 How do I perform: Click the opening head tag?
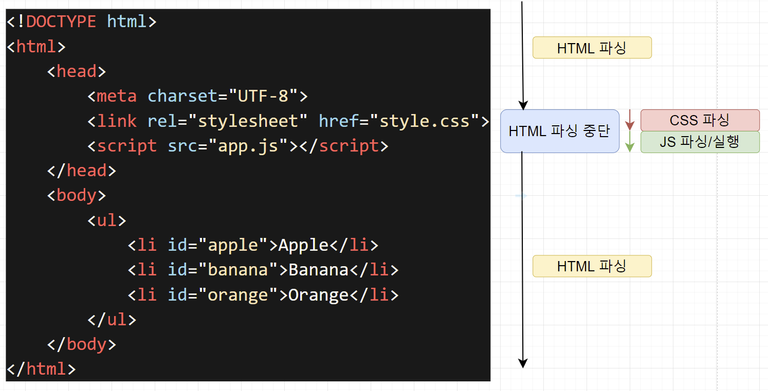point(76,72)
